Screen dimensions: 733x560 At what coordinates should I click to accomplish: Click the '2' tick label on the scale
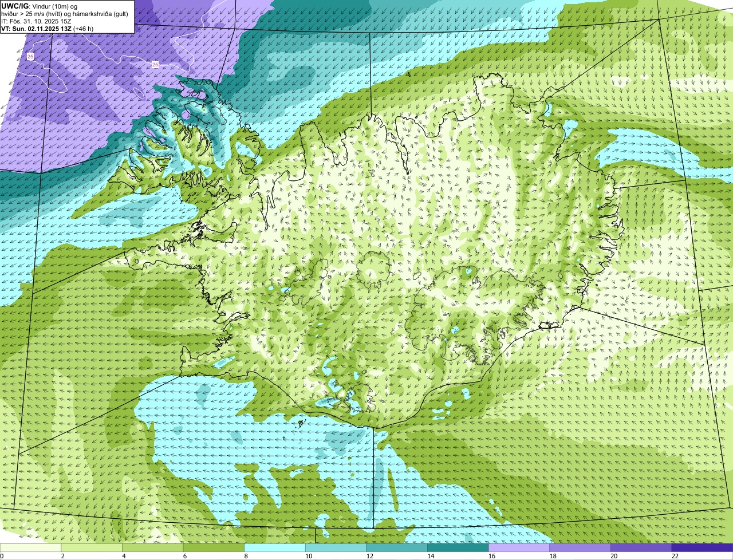(62, 556)
